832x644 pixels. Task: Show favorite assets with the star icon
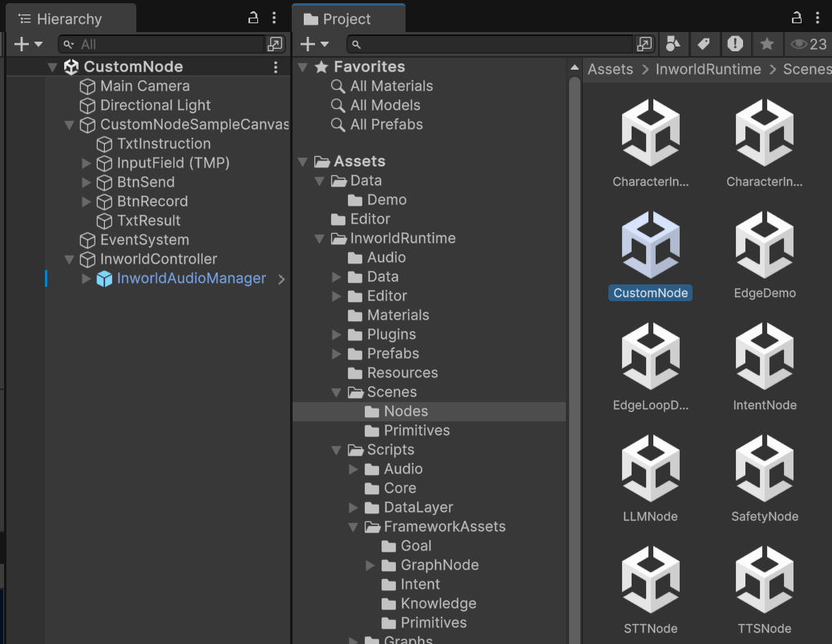pos(766,44)
